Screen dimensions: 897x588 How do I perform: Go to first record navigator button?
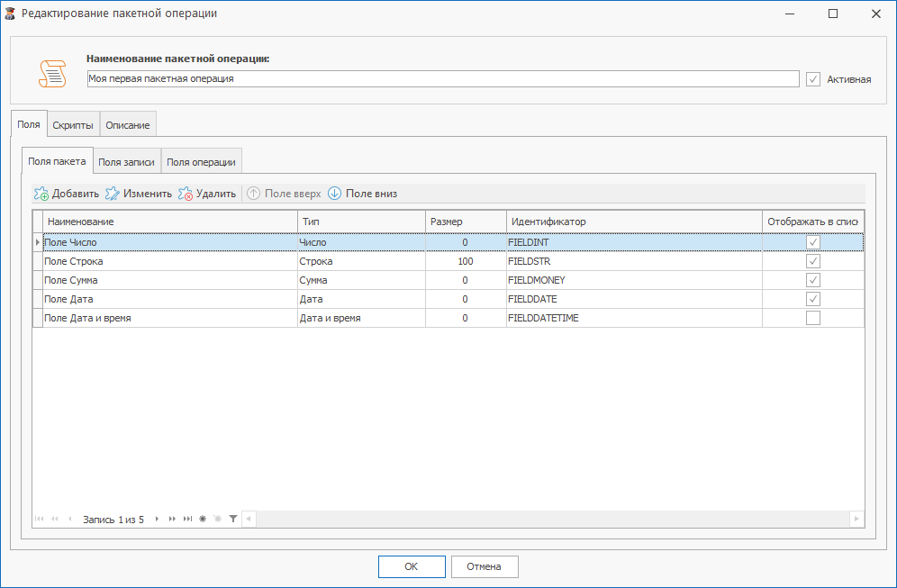(40, 519)
